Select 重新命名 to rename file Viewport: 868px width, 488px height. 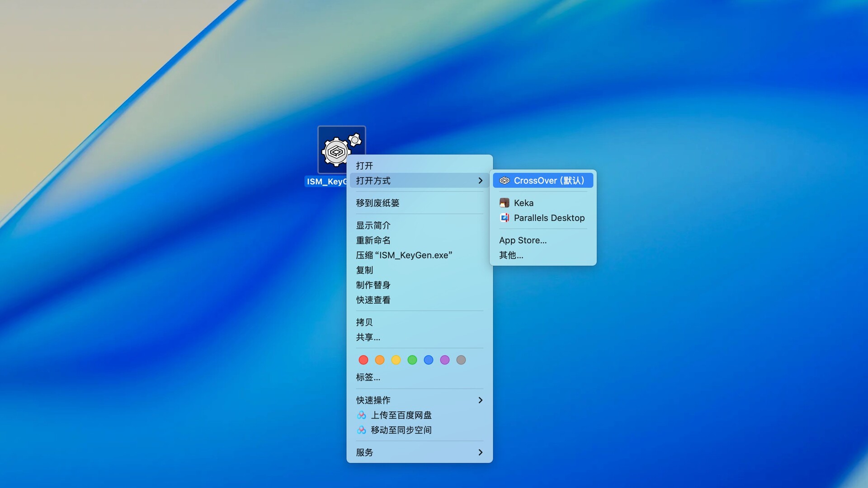pyautogui.click(x=373, y=240)
